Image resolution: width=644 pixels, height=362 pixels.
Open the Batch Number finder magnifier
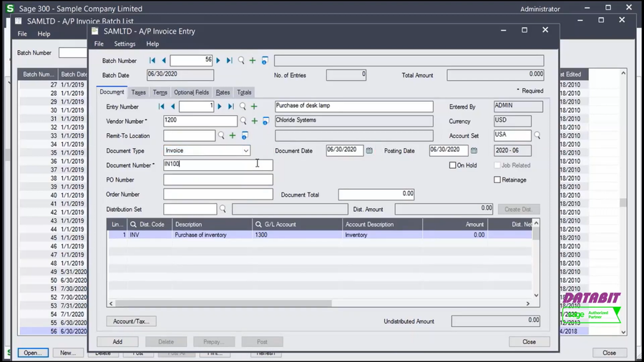(x=241, y=61)
